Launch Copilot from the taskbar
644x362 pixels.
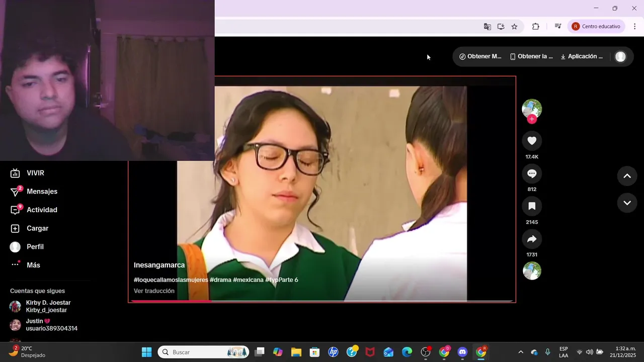[x=278, y=352]
